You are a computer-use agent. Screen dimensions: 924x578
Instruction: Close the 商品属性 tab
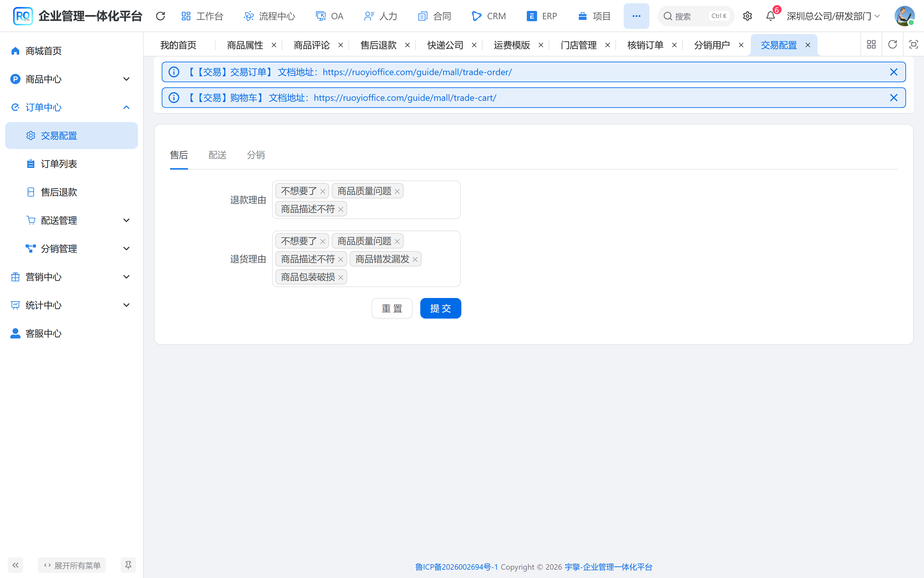pos(274,45)
